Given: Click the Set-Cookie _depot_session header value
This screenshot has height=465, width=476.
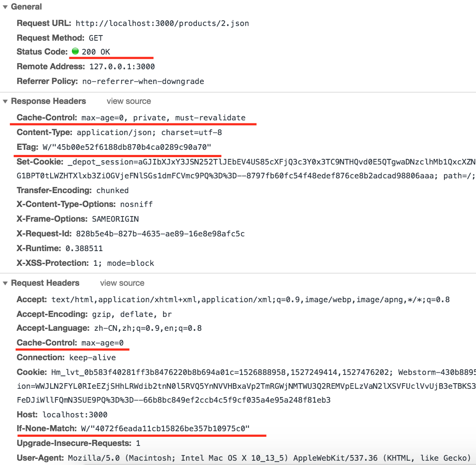Looking at the screenshot, I should 246,169.
